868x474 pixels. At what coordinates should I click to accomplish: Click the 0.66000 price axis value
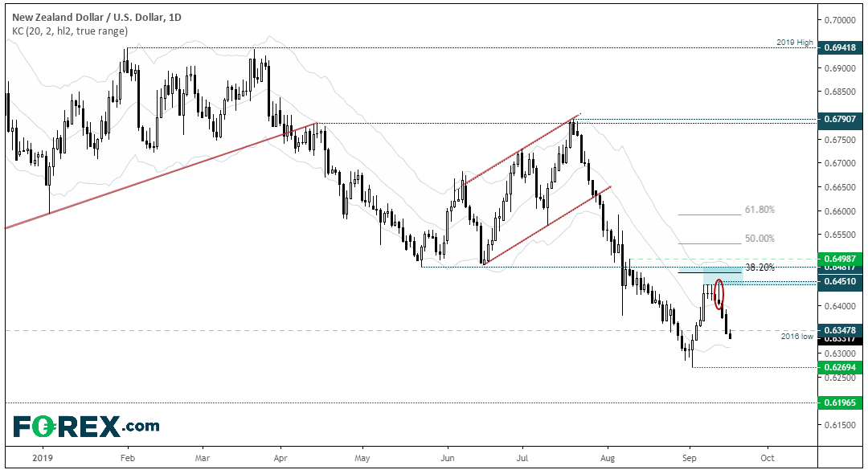839,210
